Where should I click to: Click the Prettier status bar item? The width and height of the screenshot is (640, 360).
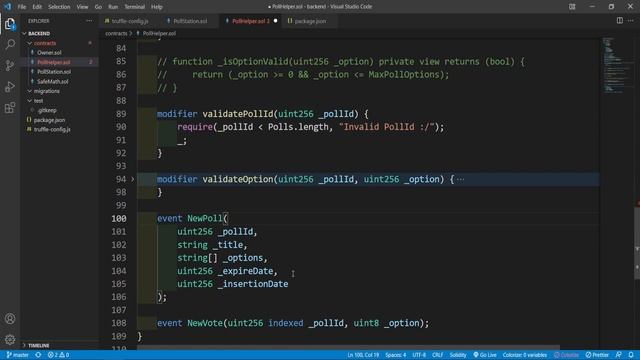597,355
